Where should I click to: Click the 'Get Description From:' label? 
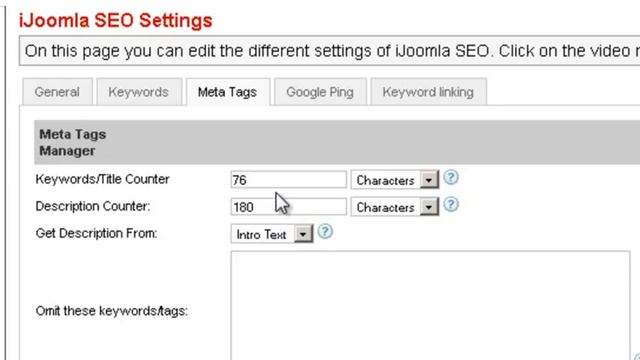point(96,233)
